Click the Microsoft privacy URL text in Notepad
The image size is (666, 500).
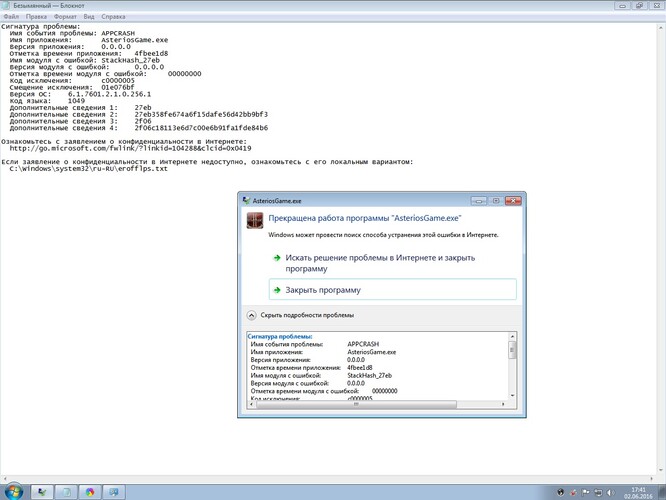coord(130,148)
